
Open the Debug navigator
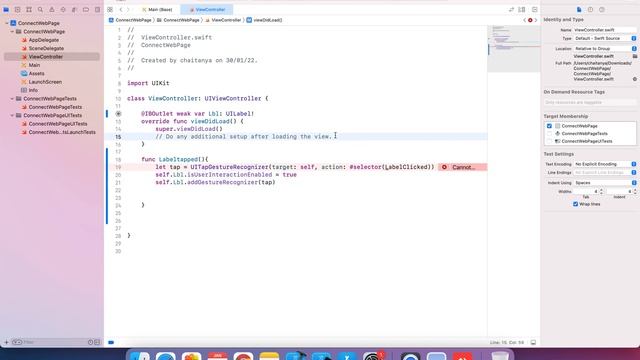pyautogui.click(x=74, y=9)
